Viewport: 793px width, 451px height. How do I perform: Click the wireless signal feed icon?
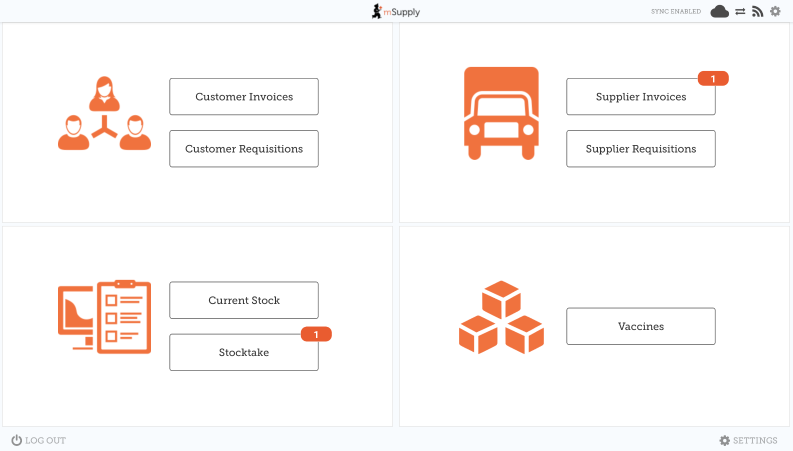click(757, 11)
